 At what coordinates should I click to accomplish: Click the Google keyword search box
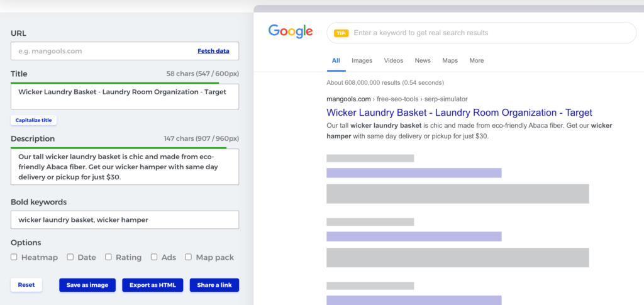(x=481, y=33)
